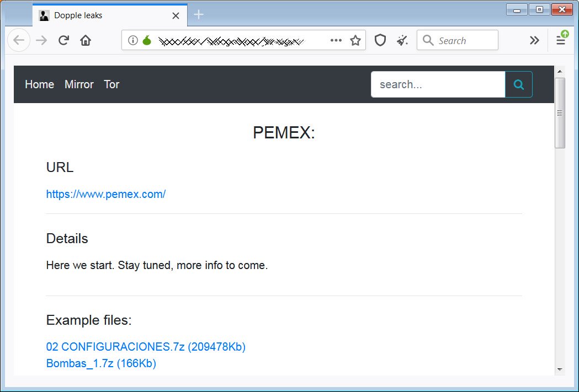
Task: Open the pemex.com URL link
Action: tap(106, 194)
